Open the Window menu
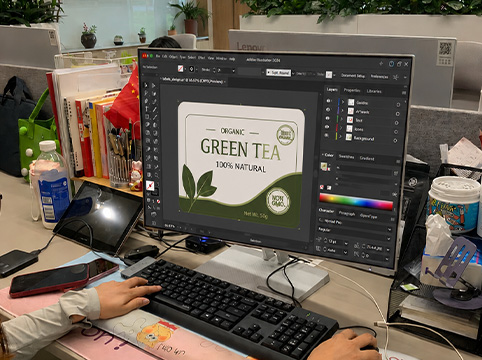Screen dimensions: 482x360 click(221, 58)
